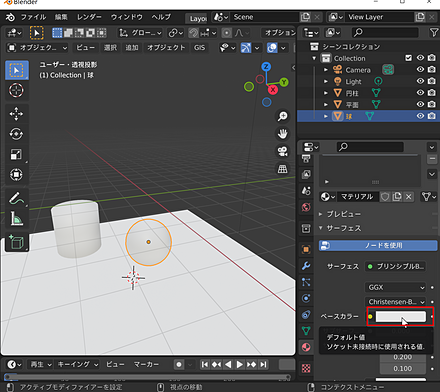The height and width of the screenshot is (392, 440).
Task: Click the play animation button
Action: coord(240,365)
